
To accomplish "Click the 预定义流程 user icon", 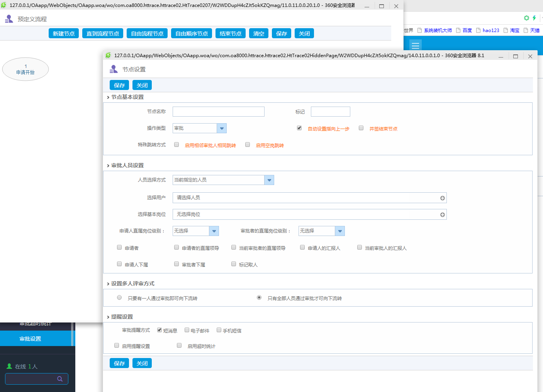I will tap(9, 19).
